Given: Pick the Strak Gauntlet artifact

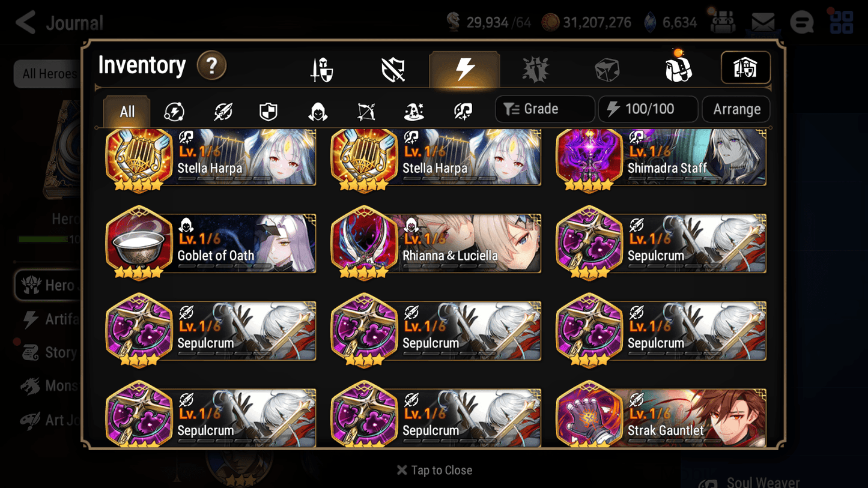Looking at the screenshot, I should click(661, 415).
